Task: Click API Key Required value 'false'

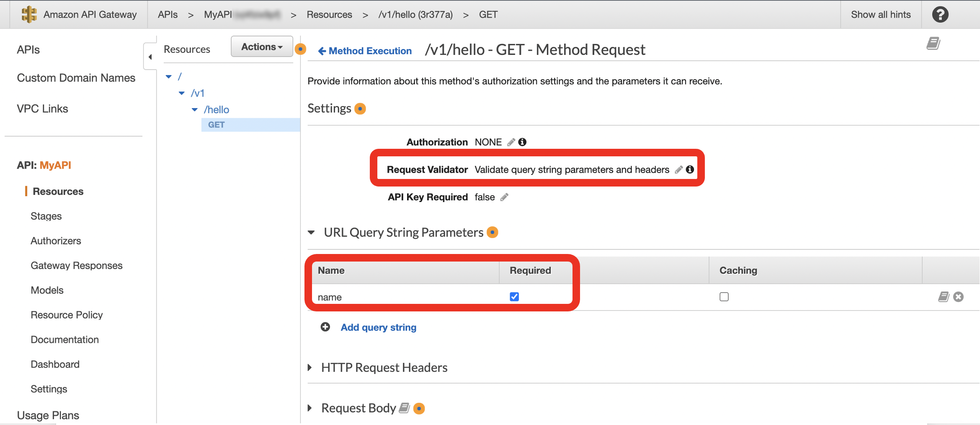Action: click(485, 197)
